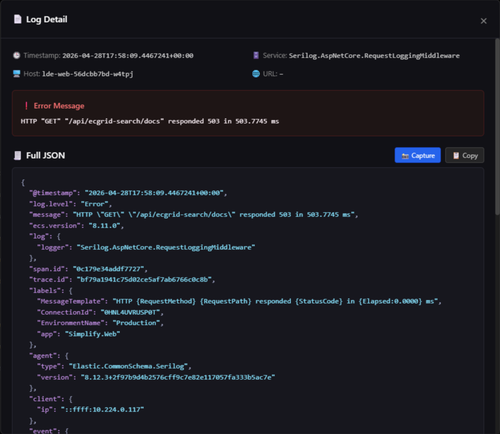Click the Full JSON heading
This screenshot has height=434, width=500.
click(46, 156)
